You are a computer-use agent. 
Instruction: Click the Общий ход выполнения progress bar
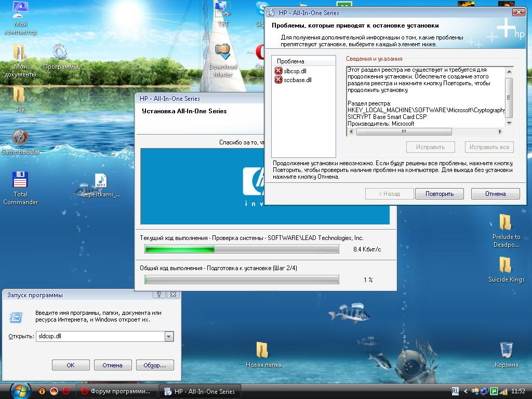click(x=242, y=280)
